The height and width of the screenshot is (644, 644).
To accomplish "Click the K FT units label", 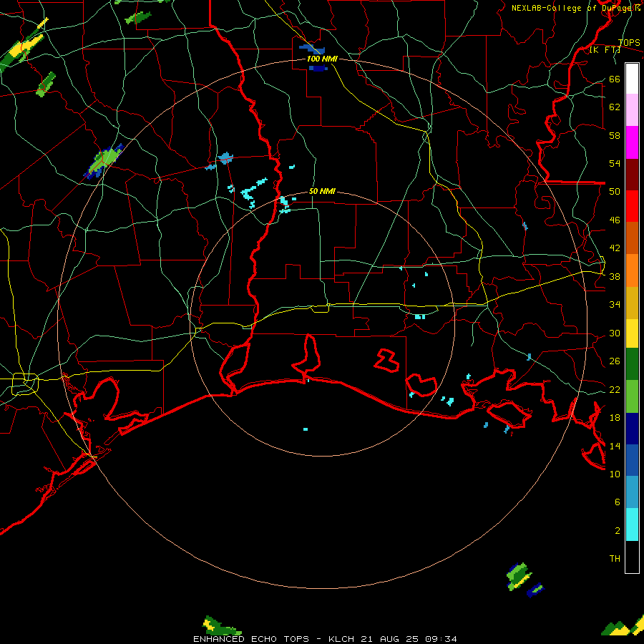I will 605,49.
